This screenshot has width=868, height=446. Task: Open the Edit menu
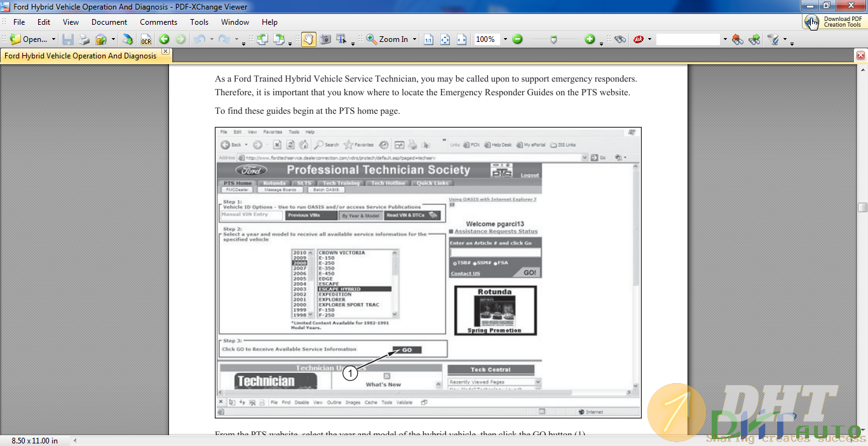click(44, 22)
